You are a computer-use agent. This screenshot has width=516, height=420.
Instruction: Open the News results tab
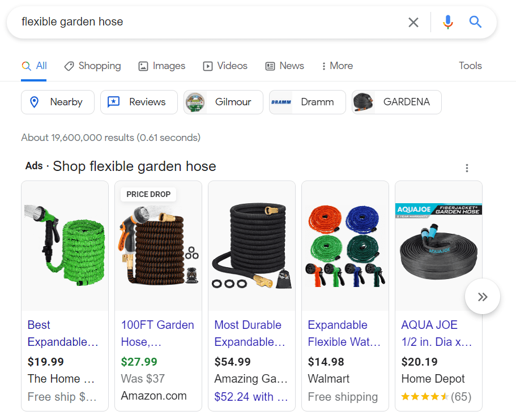285,66
